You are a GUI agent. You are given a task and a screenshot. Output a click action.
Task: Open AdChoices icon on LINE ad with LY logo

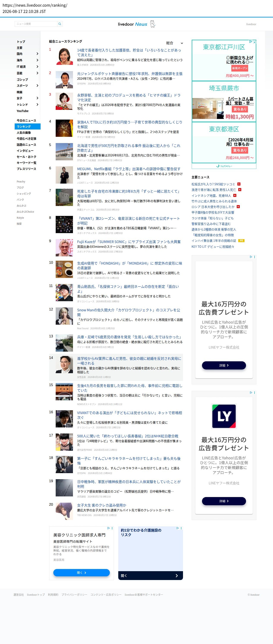[251, 393]
